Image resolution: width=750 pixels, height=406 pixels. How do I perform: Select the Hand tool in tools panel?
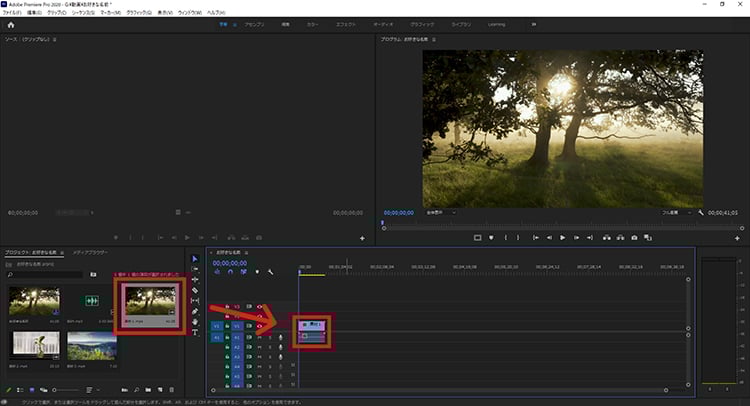(195, 322)
